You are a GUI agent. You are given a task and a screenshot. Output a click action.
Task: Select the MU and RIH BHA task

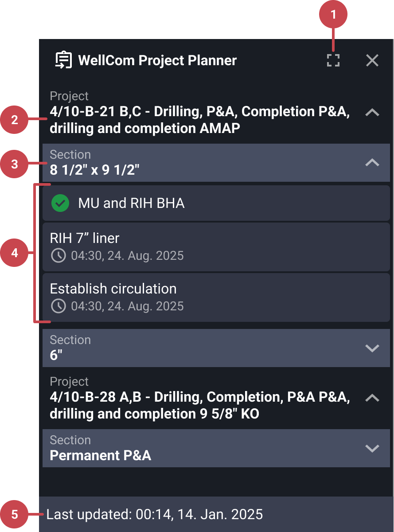[x=131, y=203]
